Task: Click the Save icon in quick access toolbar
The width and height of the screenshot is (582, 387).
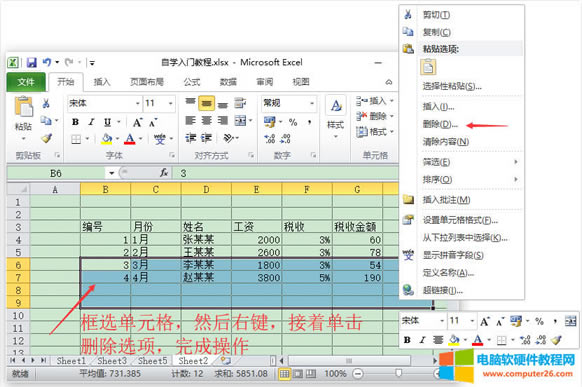Action: coord(32,62)
